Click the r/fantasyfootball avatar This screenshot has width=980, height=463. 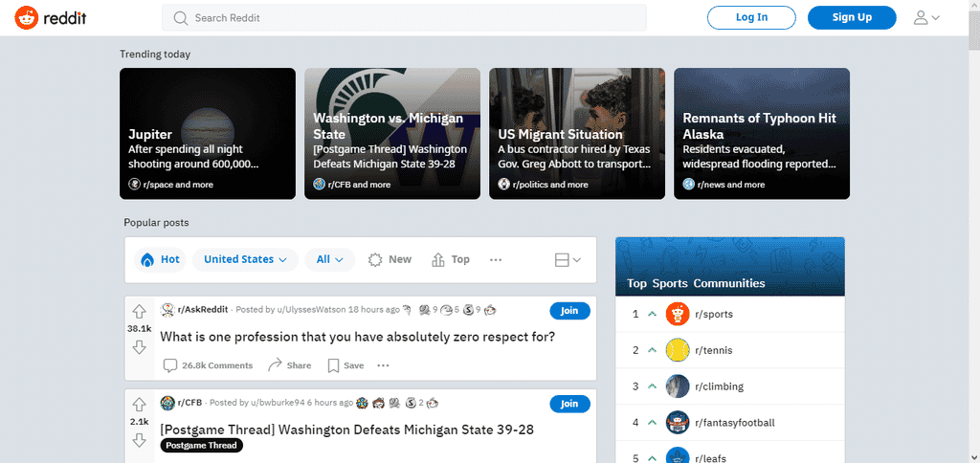coord(678,423)
